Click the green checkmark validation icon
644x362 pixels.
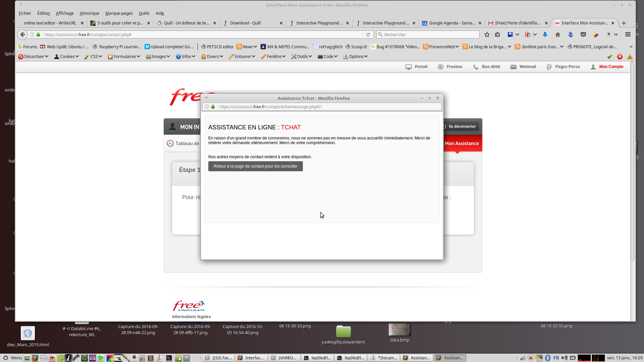point(610,57)
